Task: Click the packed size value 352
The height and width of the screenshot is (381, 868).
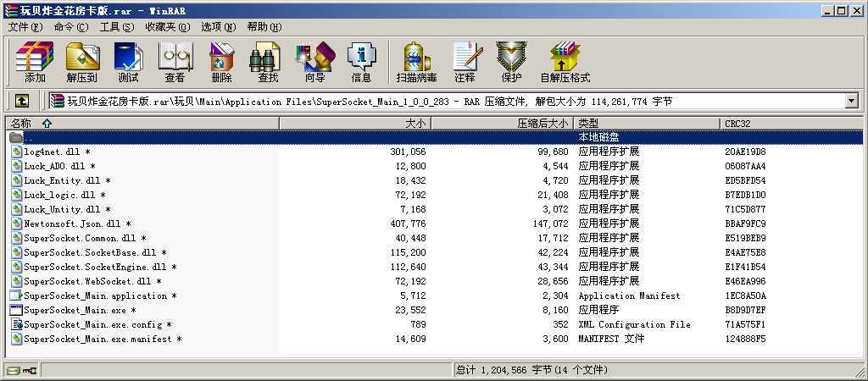Action: [x=560, y=324]
